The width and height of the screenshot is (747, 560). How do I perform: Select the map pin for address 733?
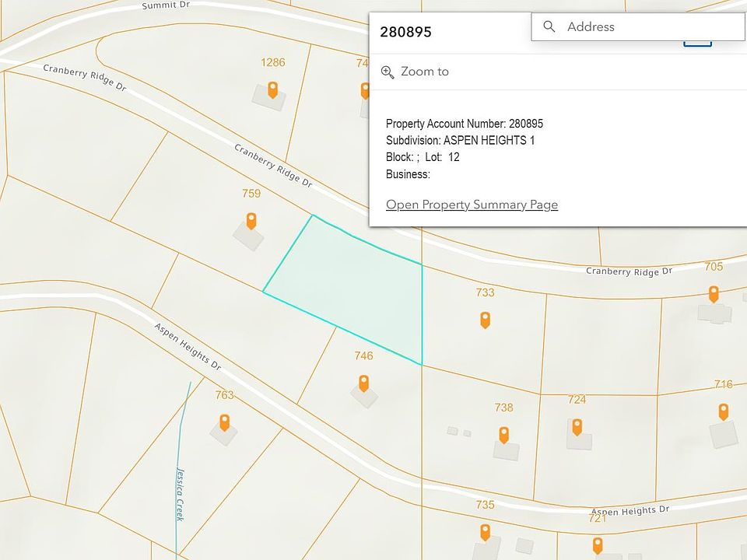[485, 320]
